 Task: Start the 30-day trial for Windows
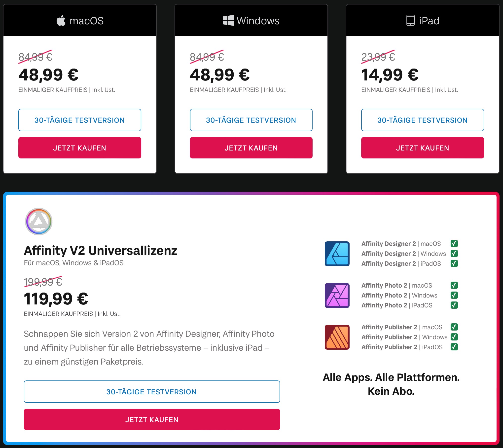(x=251, y=120)
